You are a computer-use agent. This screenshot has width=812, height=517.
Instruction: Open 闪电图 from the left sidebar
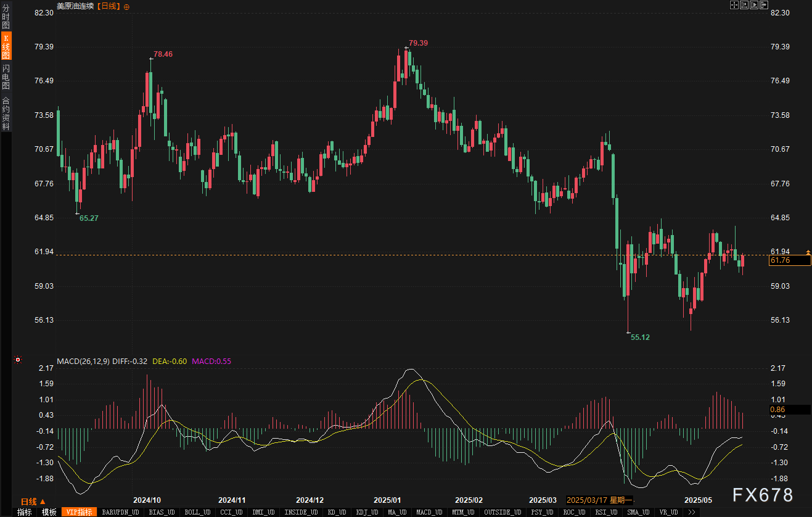(x=6, y=77)
